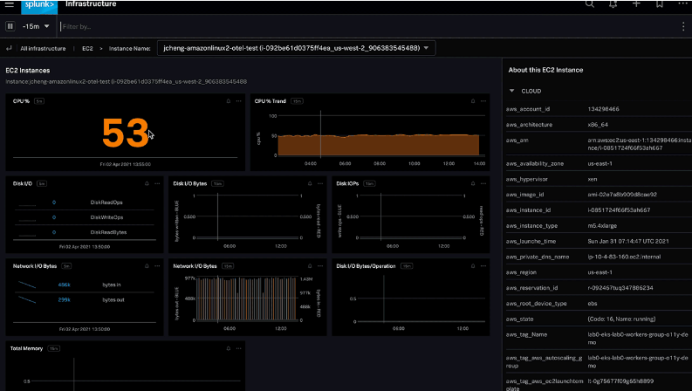Open search with the magnifier icon
The height and width of the screenshot is (391, 692).
pyautogui.click(x=590, y=4)
